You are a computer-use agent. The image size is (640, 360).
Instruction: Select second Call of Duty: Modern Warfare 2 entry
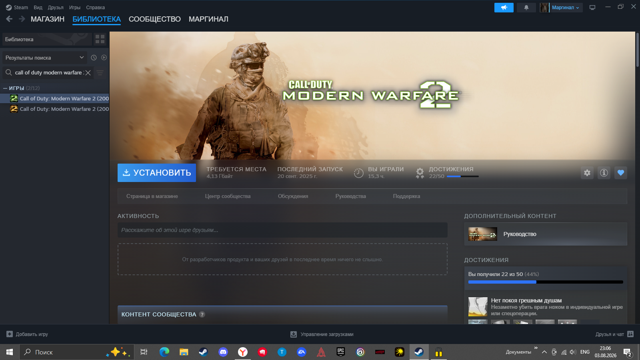coord(59,109)
